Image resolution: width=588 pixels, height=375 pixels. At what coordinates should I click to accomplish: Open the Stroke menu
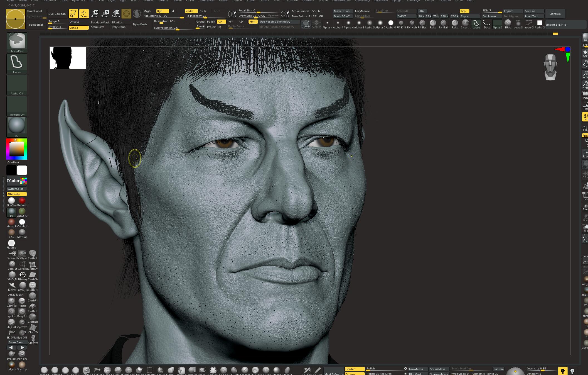click(250, 1)
